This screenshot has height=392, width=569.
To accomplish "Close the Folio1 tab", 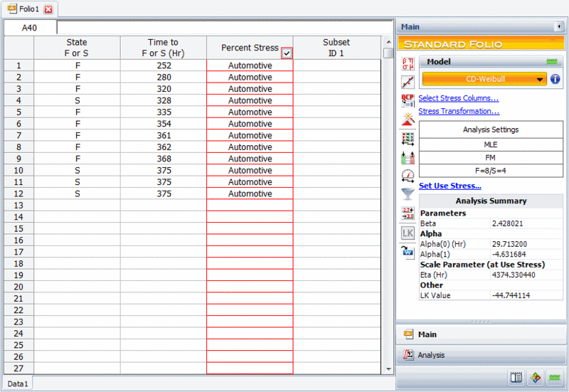I will [x=48, y=9].
